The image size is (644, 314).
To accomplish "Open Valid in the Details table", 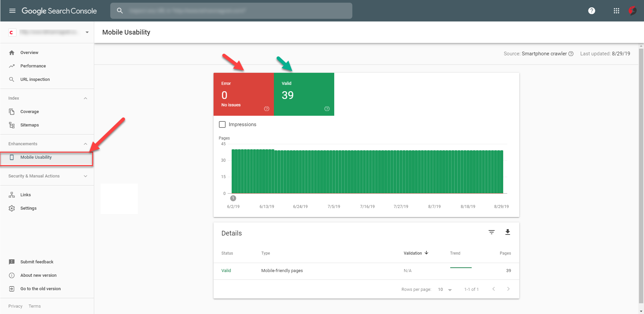I will point(226,270).
